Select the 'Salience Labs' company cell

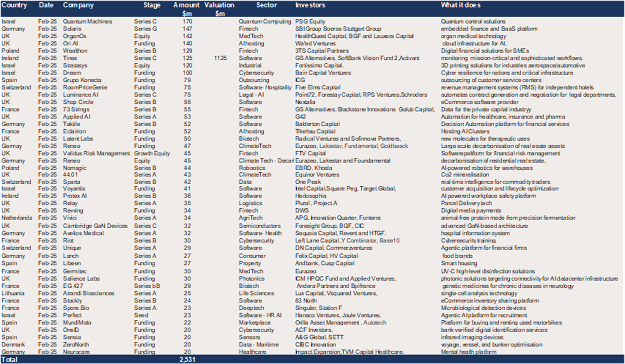(81, 279)
